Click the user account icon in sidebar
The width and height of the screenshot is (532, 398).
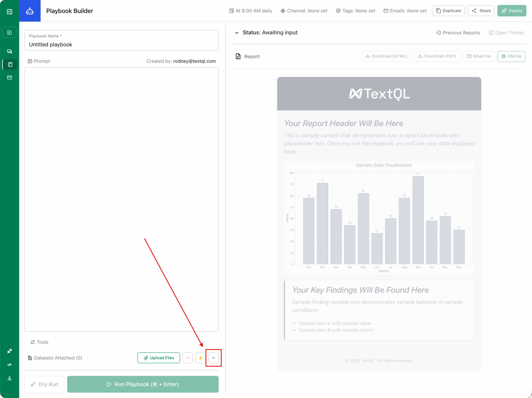point(9,378)
